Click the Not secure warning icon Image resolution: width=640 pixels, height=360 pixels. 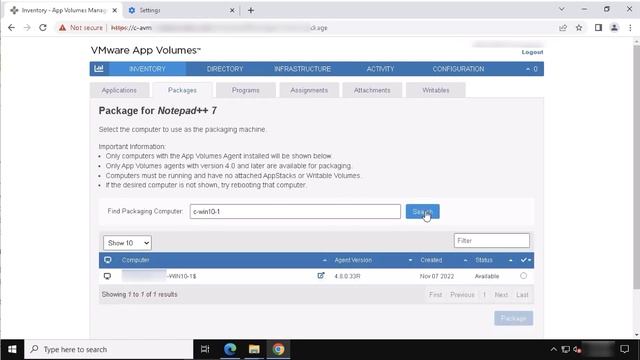point(62,28)
